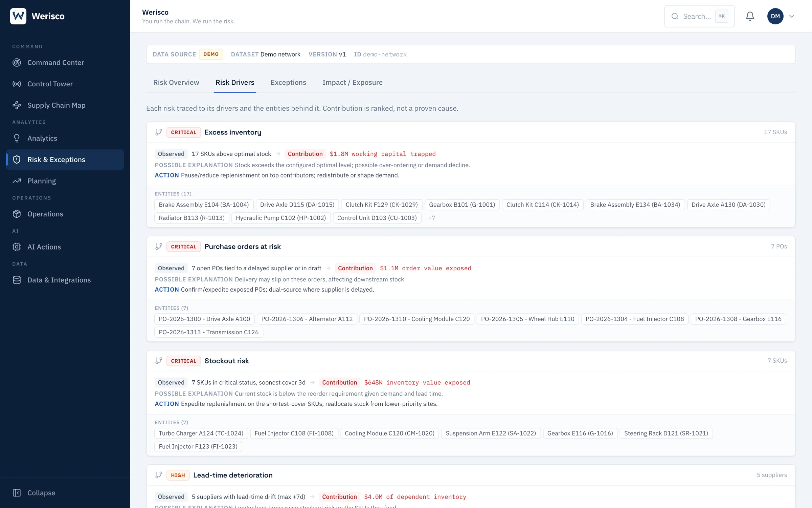This screenshot has height=508, width=812.
Task: Click '$1.8M working capital trapped' text
Action: [383, 154]
